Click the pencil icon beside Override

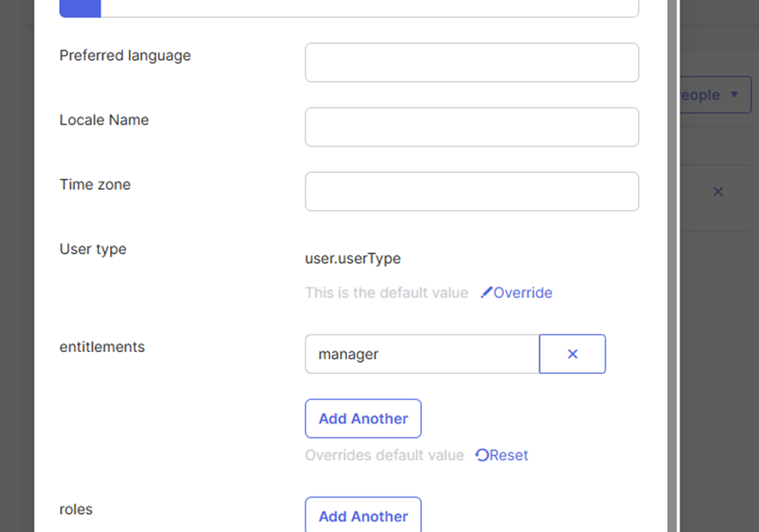tap(486, 293)
